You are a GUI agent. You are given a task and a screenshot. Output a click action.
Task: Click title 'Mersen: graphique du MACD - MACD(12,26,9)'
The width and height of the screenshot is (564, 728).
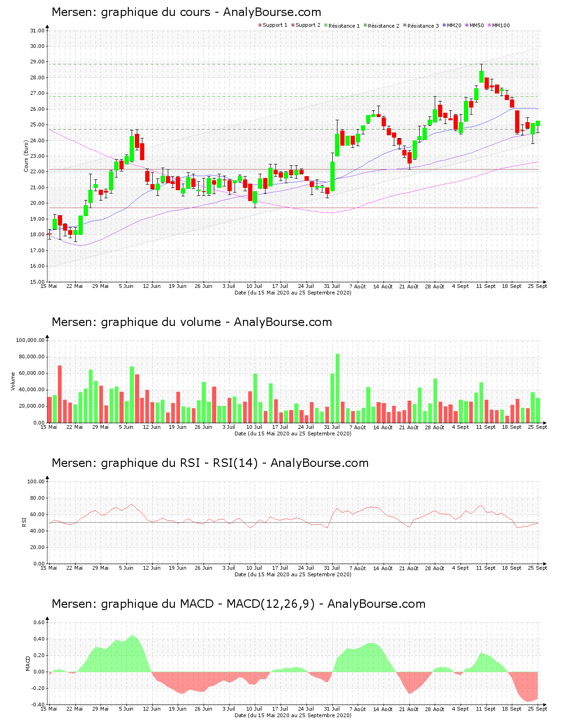183,604
